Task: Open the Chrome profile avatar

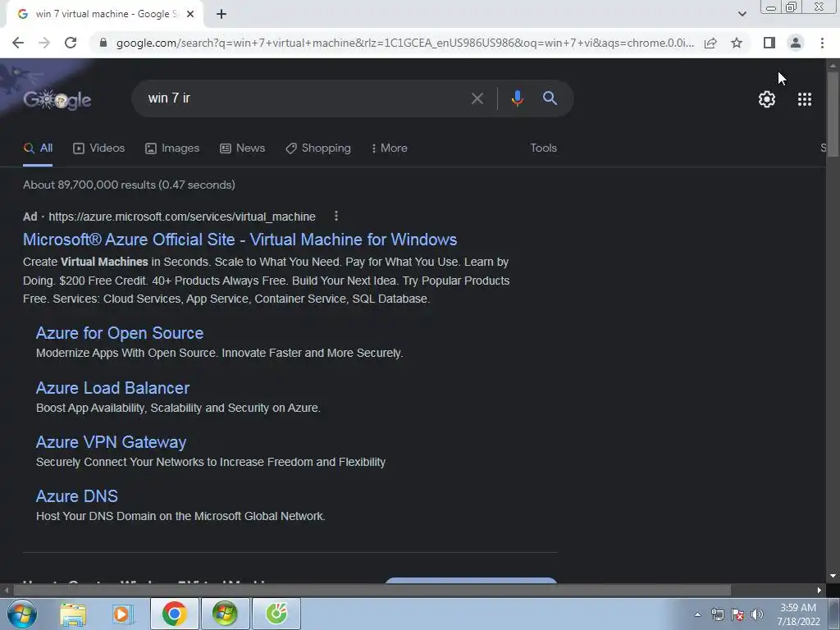Action: click(796, 43)
